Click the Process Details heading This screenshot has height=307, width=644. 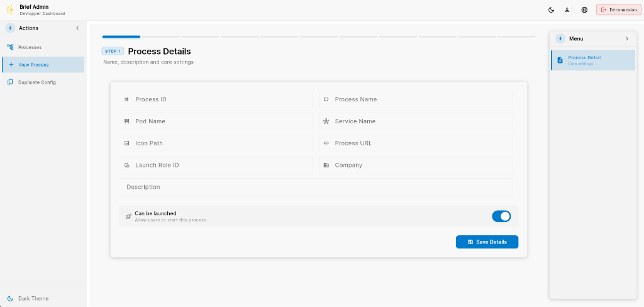[159, 52]
